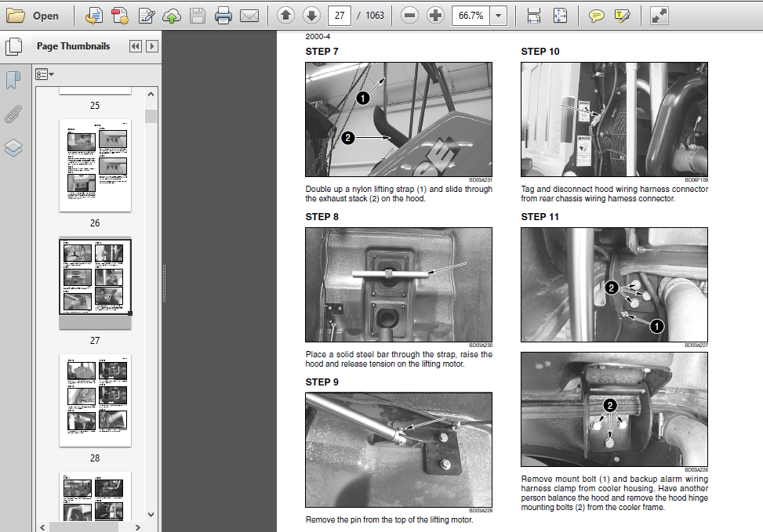The width and height of the screenshot is (763, 532).
Task: Click the Page Thumbnails panel title
Action: coord(74,46)
